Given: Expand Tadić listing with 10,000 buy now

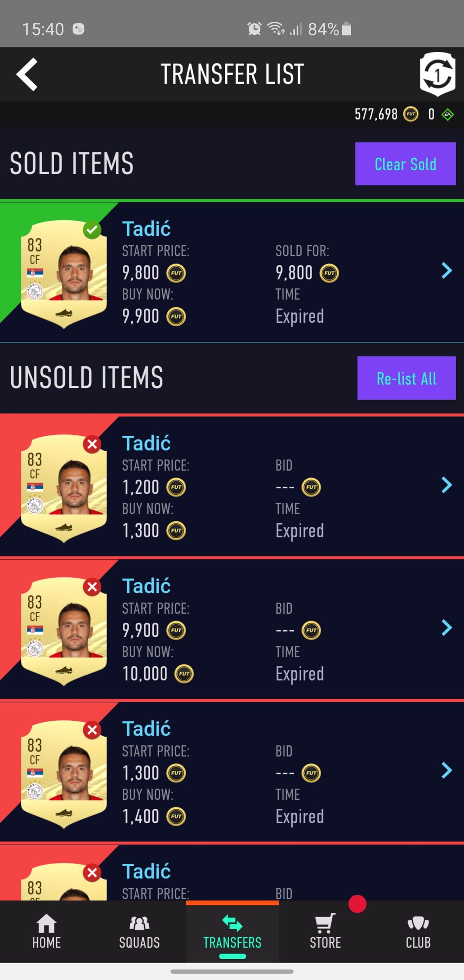Looking at the screenshot, I should pyautogui.click(x=447, y=628).
